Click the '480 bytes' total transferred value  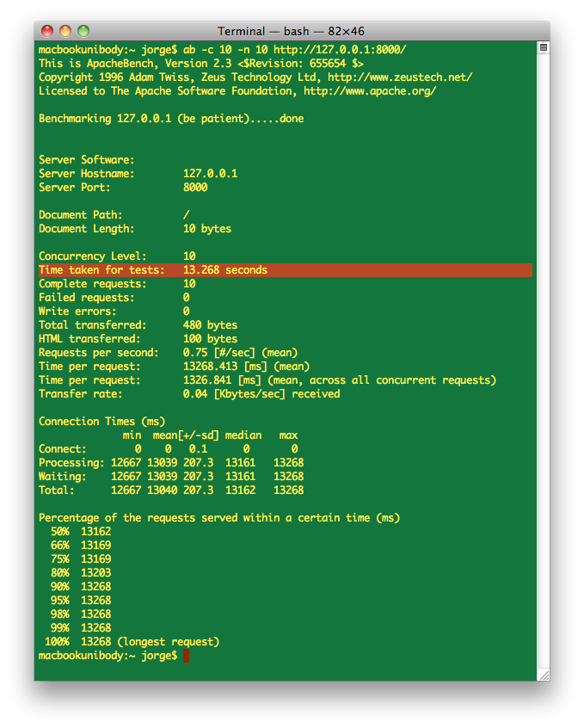point(211,325)
